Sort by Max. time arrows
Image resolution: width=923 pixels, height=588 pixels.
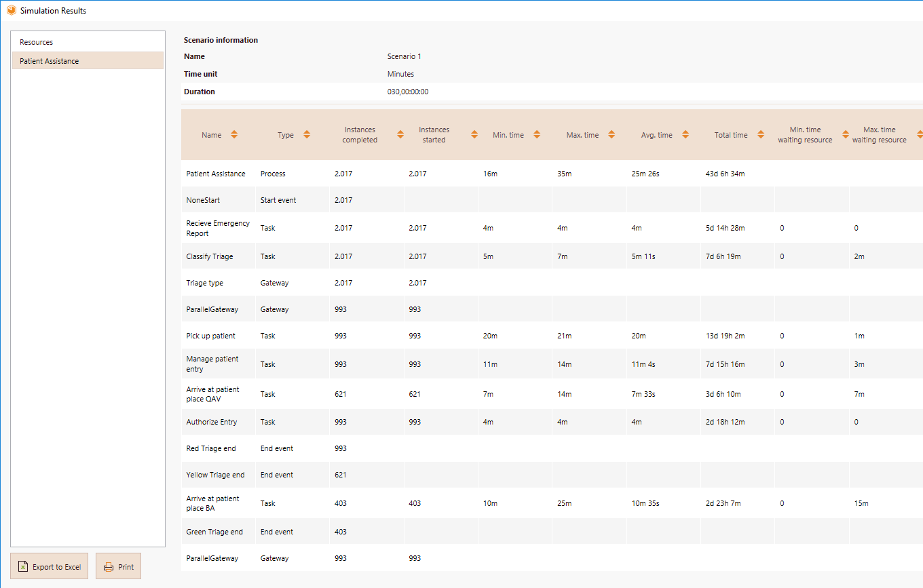tap(611, 134)
